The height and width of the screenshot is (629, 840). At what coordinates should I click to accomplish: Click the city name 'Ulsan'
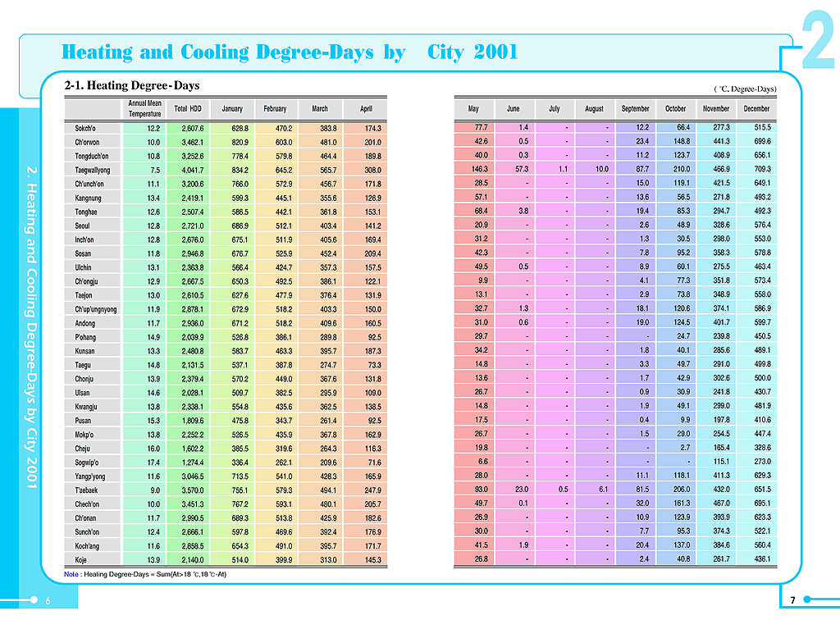click(x=82, y=394)
